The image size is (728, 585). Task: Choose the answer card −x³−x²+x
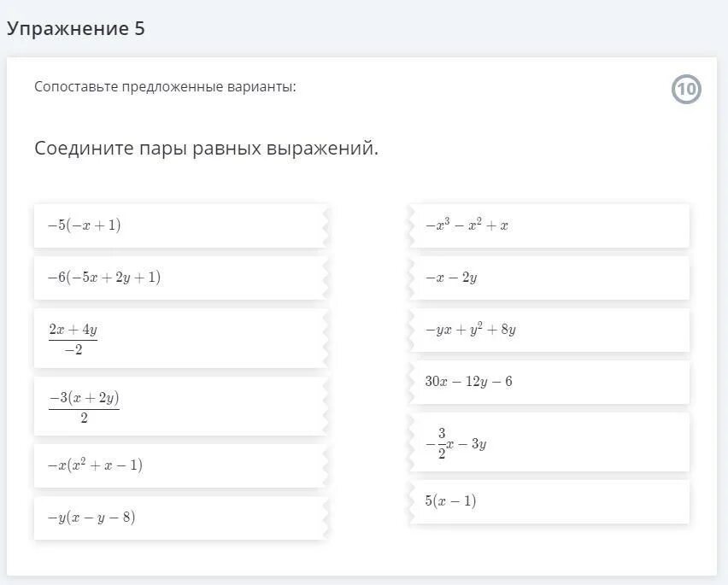coord(551,226)
